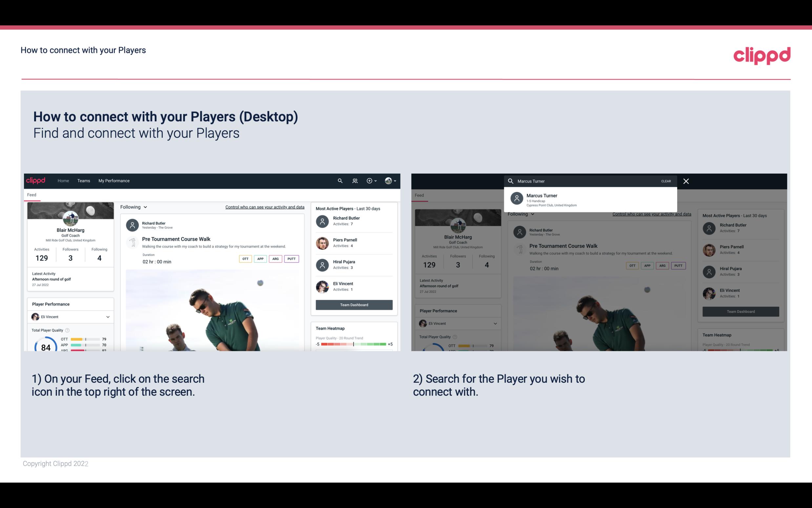The image size is (812, 508).
Task: Clear the Marcus Turner search input
Action: coord(666,181)
